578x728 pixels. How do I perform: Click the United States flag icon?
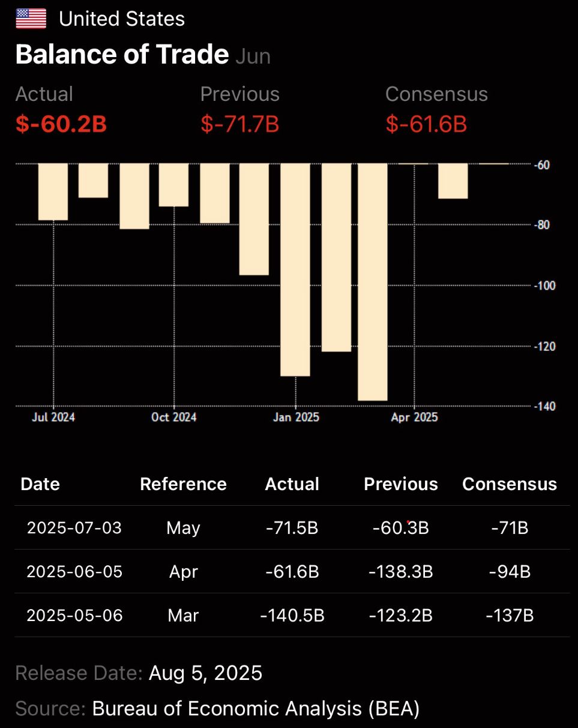click(31, 19)
